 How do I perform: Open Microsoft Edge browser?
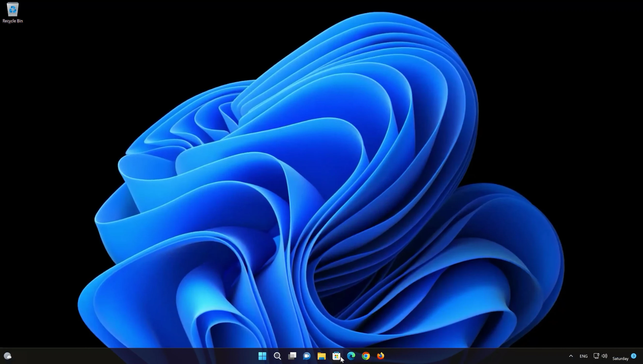351,356
